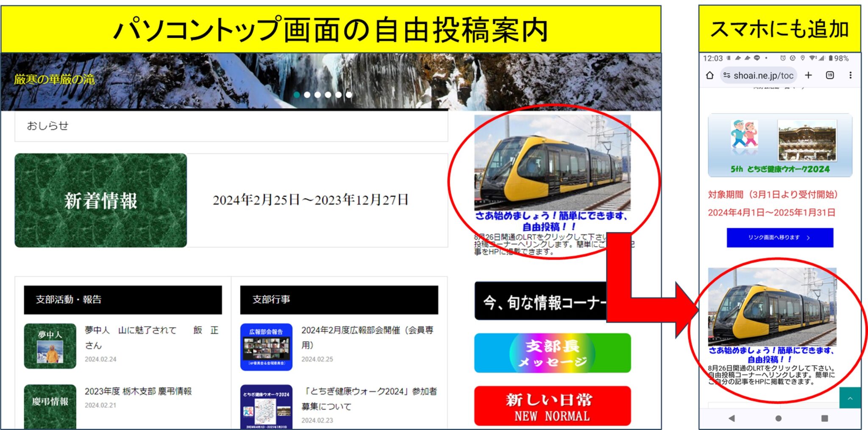The width and height of the screenshot is (868, 430).
Task: Tap the home icon in mobile browser
Action: click(710, 75)
